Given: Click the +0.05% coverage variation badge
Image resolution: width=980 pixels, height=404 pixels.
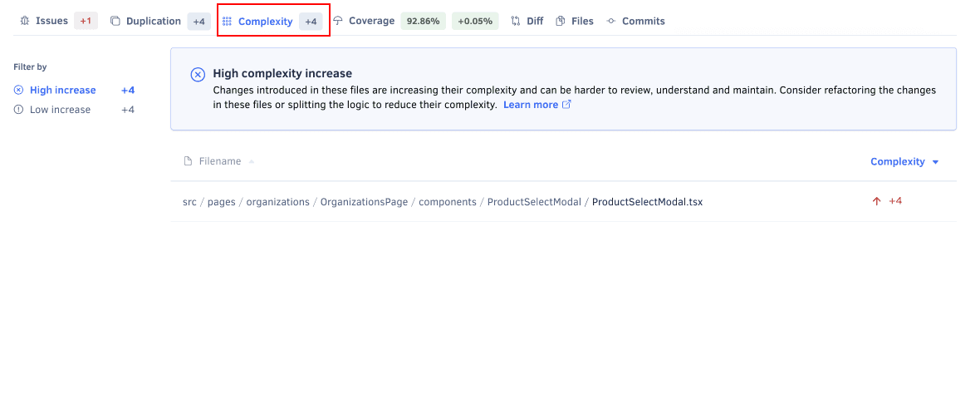Looking at the screenshot, I should [475, 21].
